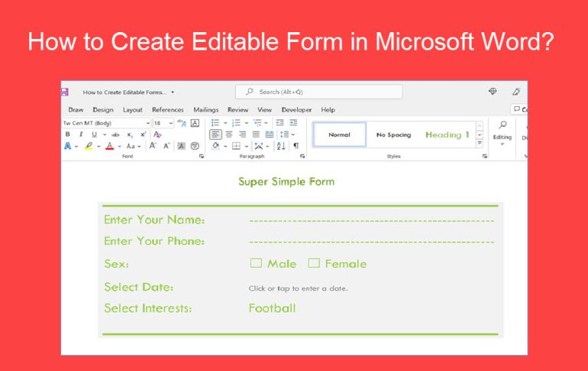Image resolution: width=588 pixels, height=371 pixels.
Task: Check the Male checkbox
Action: tap(256, 262)
